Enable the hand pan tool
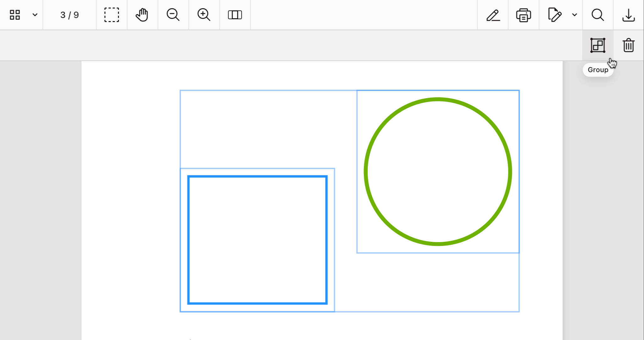The image size is (644, 340). pyautogui.click(x=142, y=14)
